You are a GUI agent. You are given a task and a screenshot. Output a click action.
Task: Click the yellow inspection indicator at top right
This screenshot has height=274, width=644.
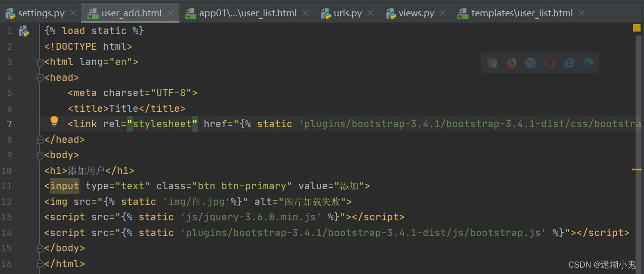pyautogui.click(x=637, y=28)
